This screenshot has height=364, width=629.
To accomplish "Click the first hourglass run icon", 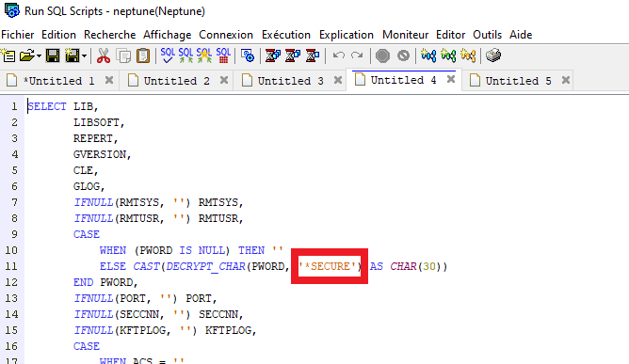I will [273, 55].
